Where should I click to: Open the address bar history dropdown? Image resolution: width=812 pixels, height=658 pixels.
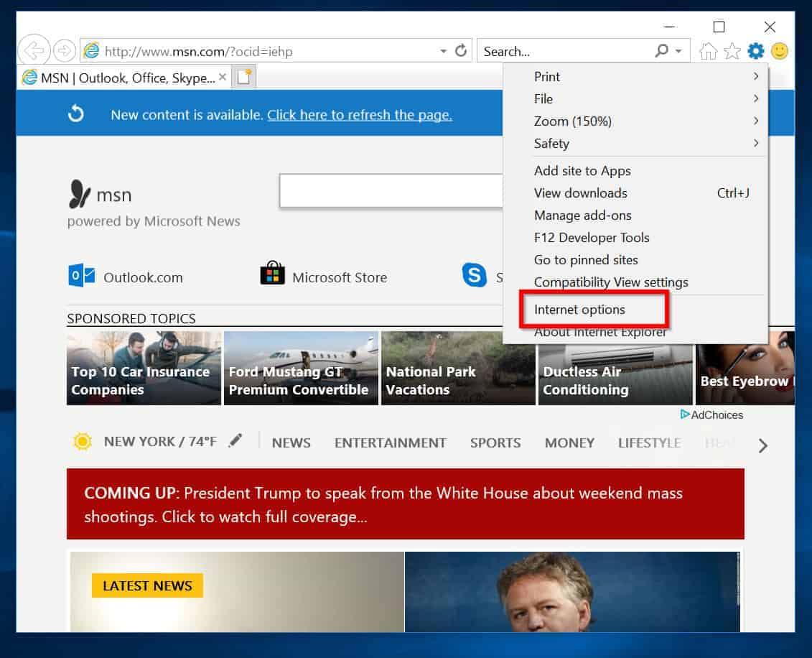pyautogui.click(x=443, y=51)
